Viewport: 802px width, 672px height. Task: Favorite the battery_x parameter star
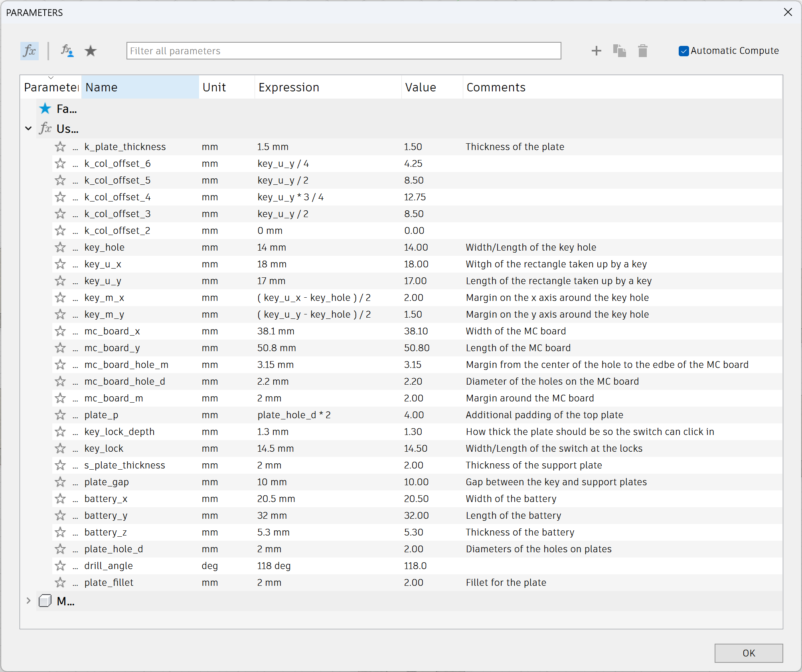[x=60, y=499]
